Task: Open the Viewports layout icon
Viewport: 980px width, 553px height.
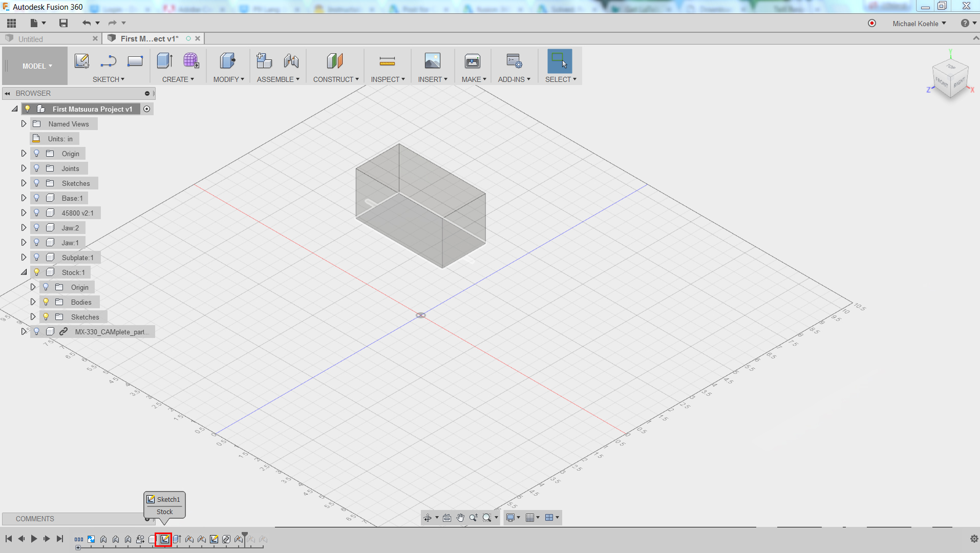Action: tap(549, 518)
